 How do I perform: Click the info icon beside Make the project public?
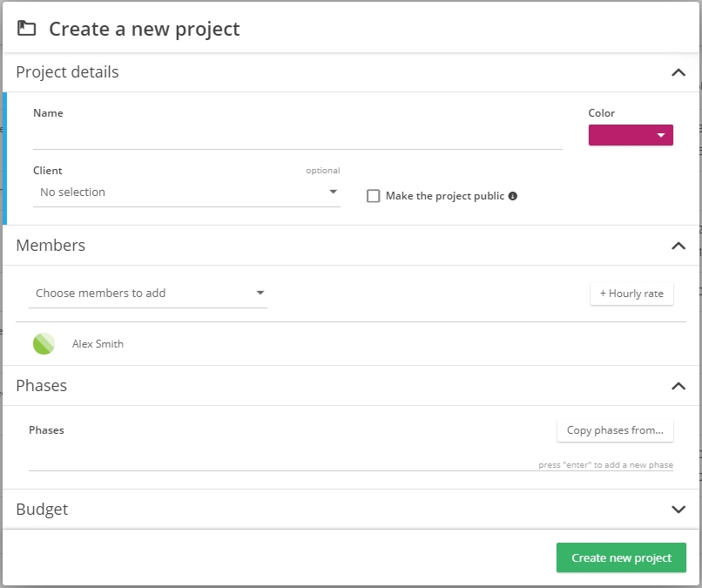click(x=513, y=196)
